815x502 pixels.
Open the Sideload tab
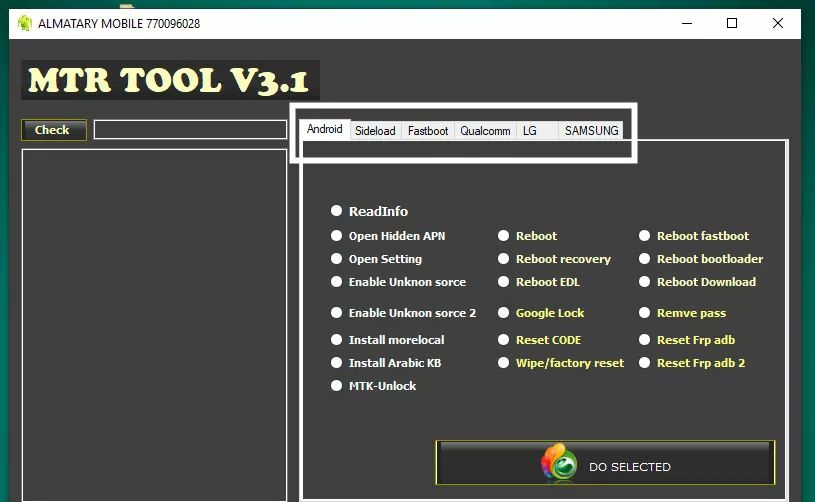(x=375, y=130)
